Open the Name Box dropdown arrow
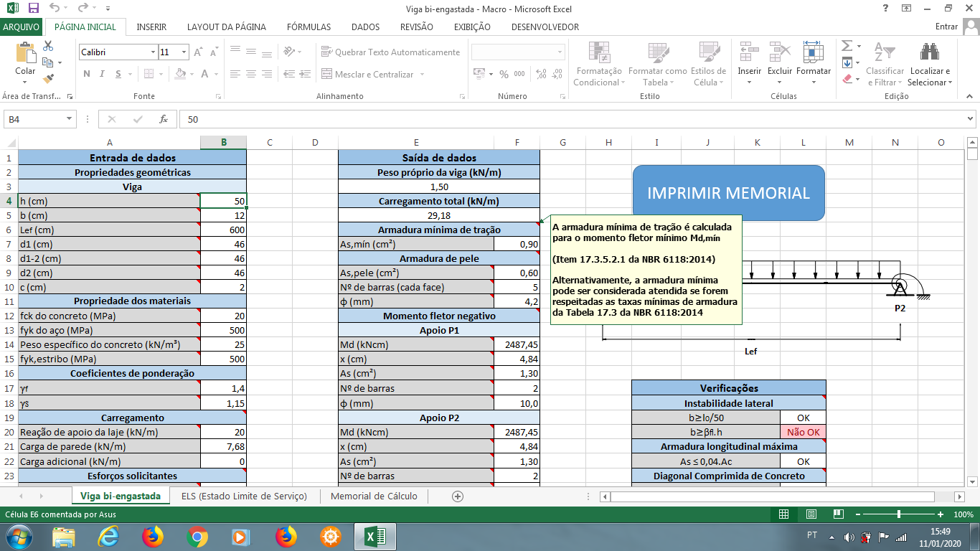The height and width of the screenshot is (551, 980). [70, 119]
